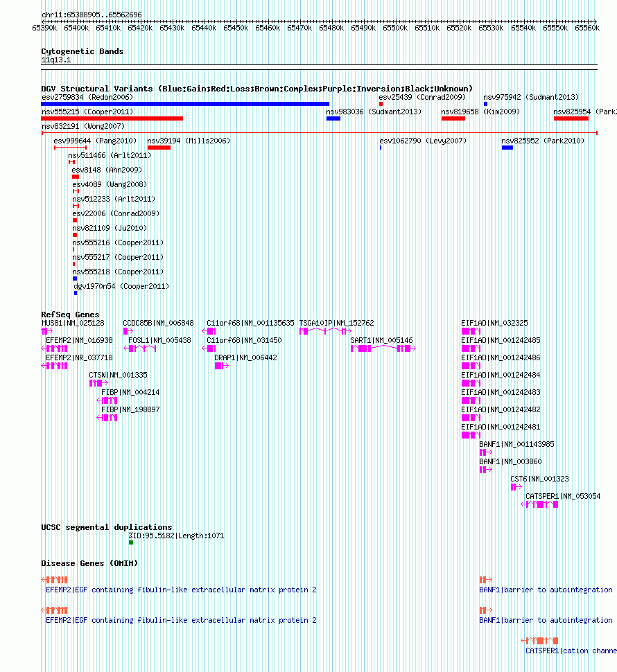Click the esv25439 small red marker
Viewport: 617px width, 672px height.
coord(381,104)
